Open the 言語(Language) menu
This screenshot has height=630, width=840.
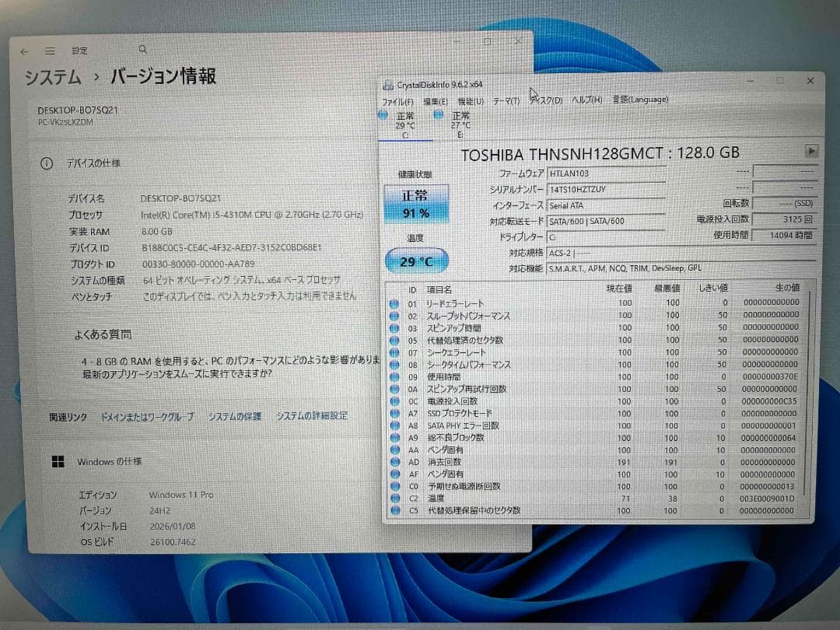pos(641,100)
